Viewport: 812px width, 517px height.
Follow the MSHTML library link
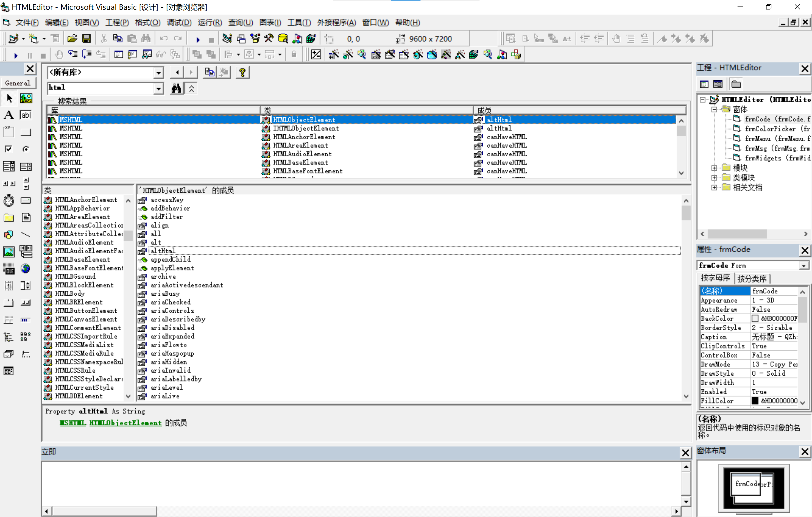click(x=73, y=423)
